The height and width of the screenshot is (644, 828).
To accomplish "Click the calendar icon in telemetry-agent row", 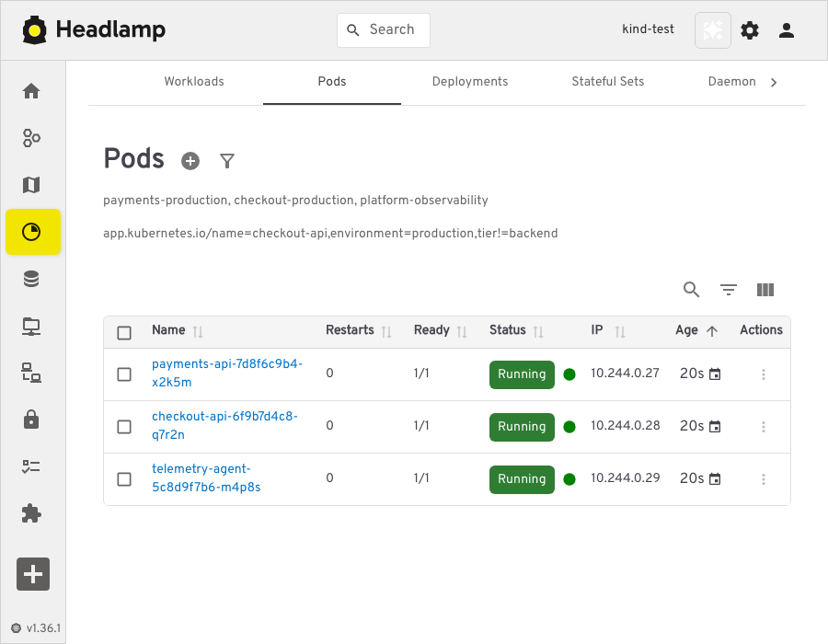I will (x=715, y=478).
